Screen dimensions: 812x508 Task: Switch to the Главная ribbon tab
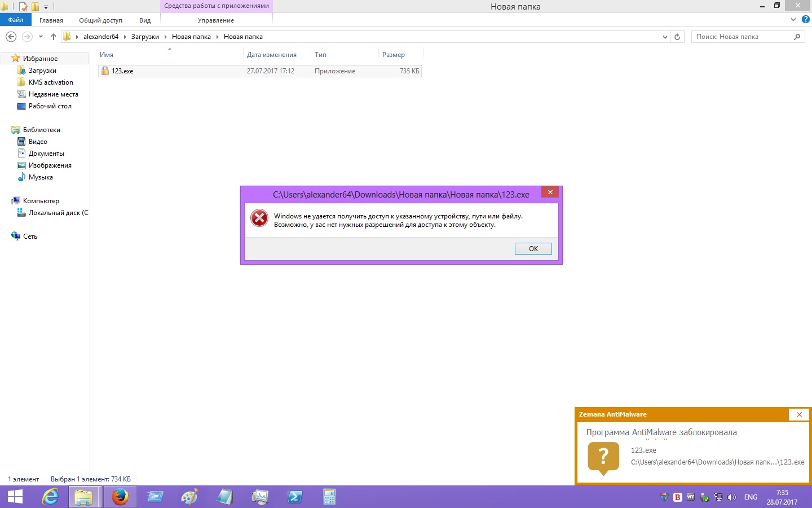pyautogui.click(x=51, y=20)
